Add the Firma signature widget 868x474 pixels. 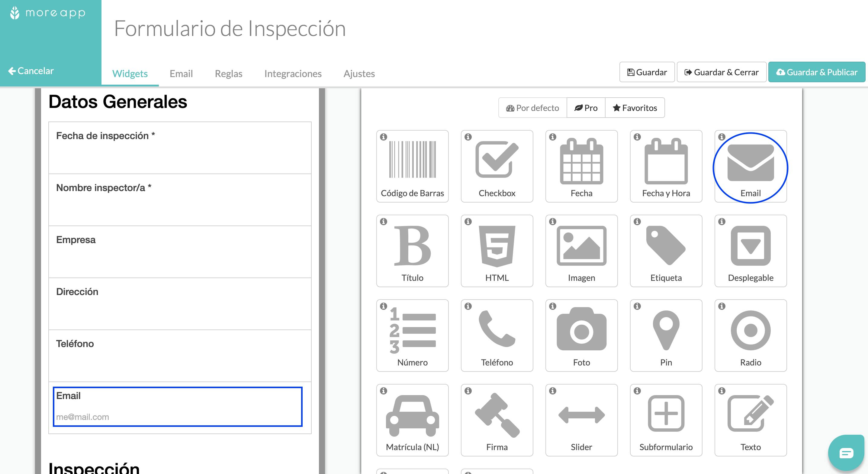click(x=497, y=420)
